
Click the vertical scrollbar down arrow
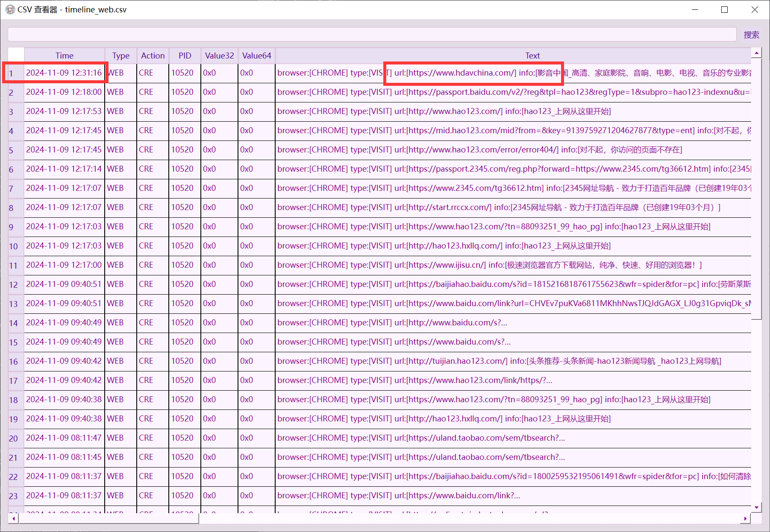[757, 507]
